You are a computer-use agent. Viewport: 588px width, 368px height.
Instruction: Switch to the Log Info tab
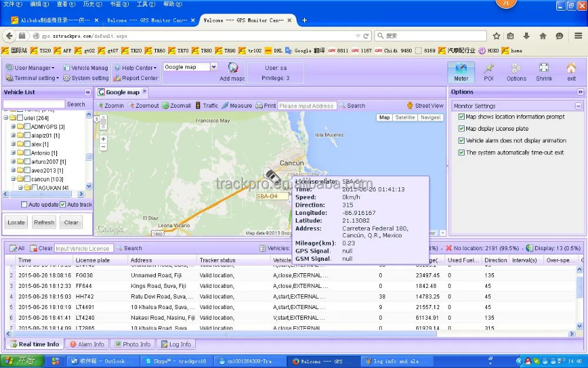coord(175,344)
